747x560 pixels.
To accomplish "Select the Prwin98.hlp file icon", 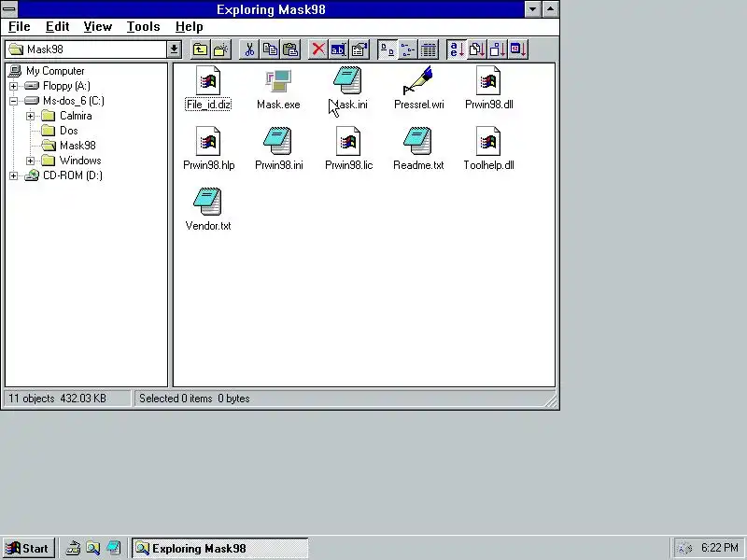I will pos(208,141).
